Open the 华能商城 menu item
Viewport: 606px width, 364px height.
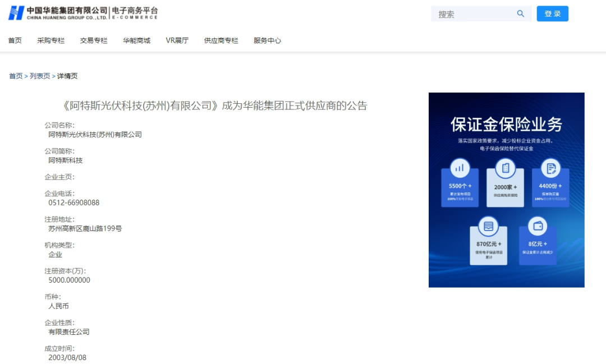tap(136, 40)
